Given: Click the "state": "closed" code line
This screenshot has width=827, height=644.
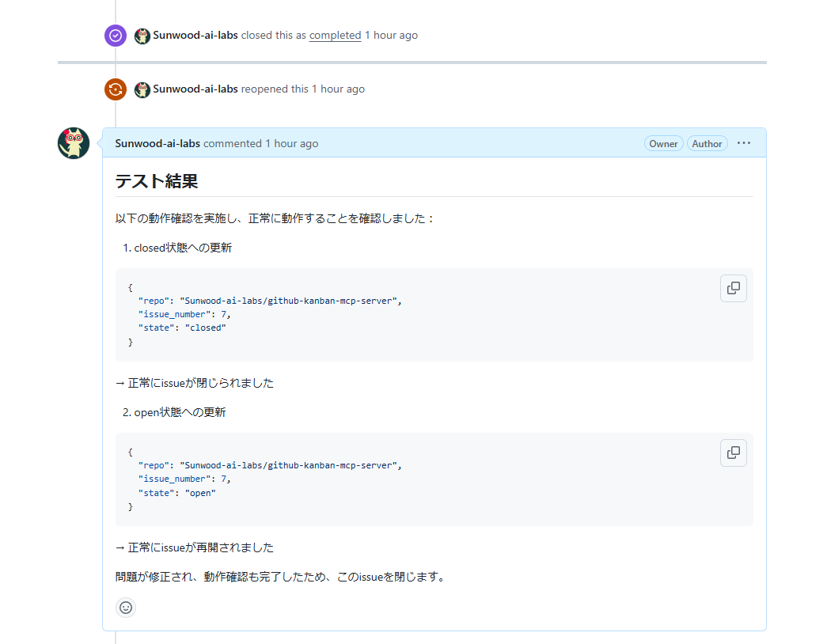Looking at the screenshot, I should coord(182,328).
